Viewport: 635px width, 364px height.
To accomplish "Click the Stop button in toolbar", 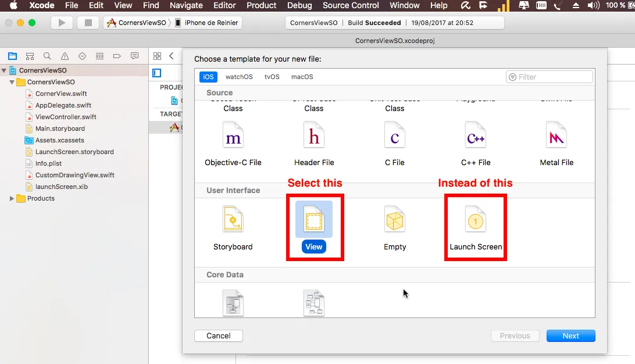I will [x=88, y=23].
